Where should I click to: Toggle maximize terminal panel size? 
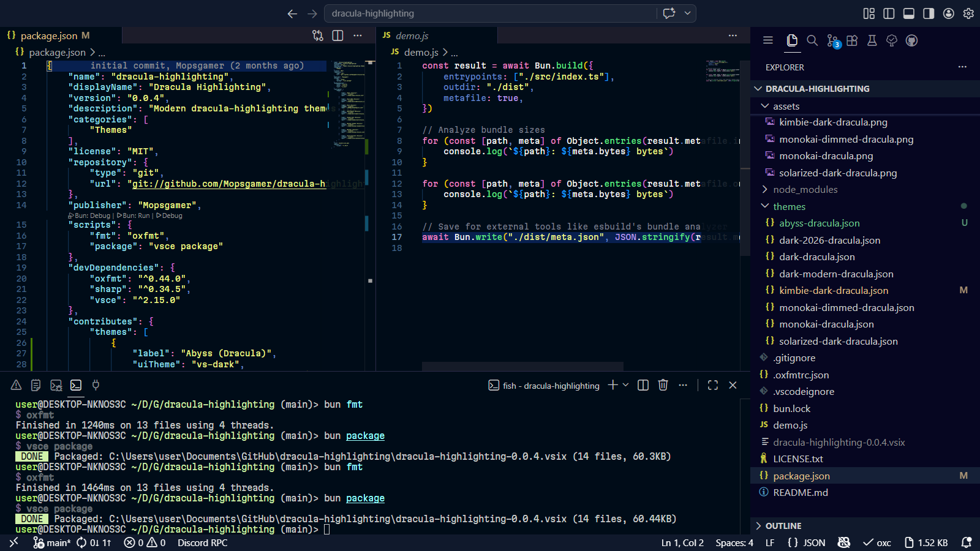point(713,385)
